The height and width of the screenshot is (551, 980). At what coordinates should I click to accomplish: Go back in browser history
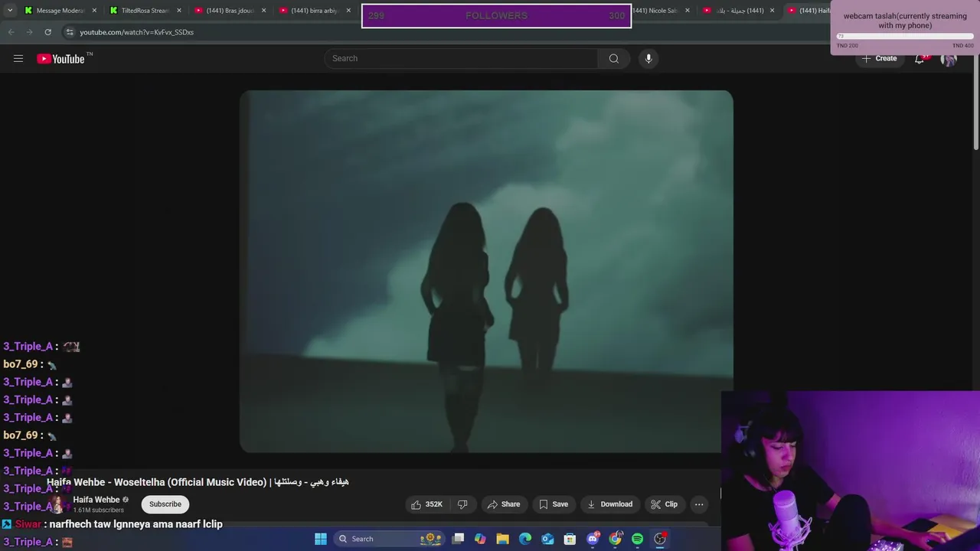tap(11, 32)
